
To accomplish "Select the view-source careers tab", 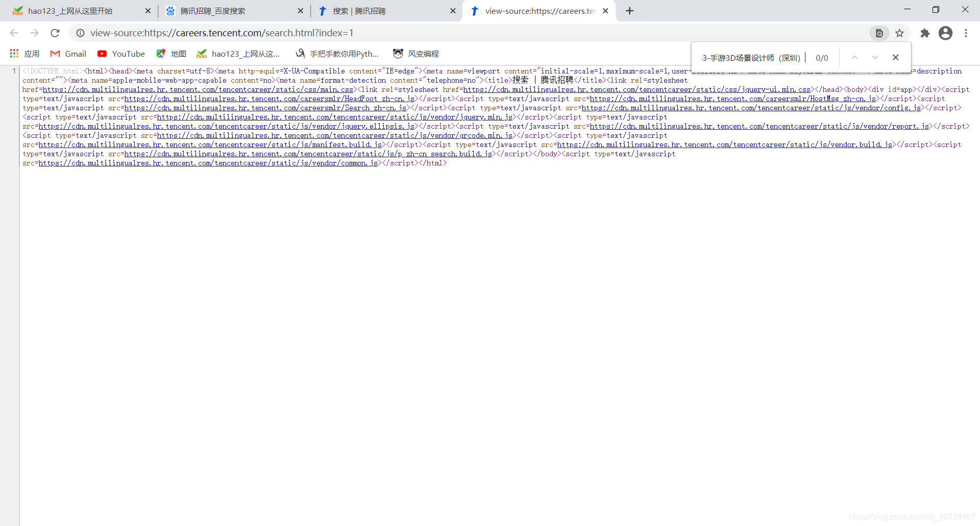I will point(538,11).
